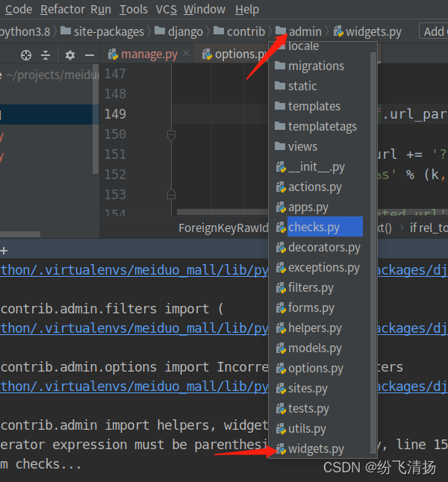The image size is (448, 482).
Task: Open the Run menu
Action: [101, 10]
